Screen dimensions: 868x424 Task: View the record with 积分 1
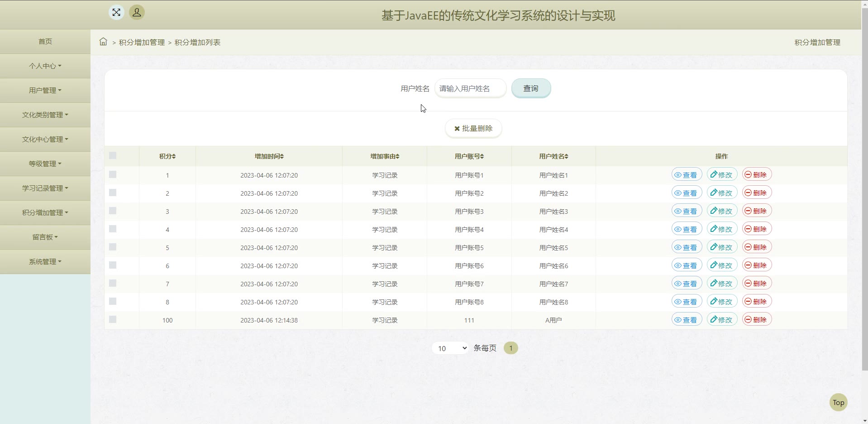tap(687, 174)
